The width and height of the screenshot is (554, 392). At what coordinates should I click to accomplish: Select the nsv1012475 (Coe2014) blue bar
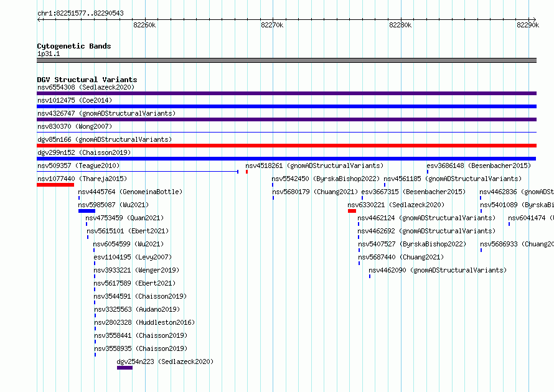click(x=286, y=106)
